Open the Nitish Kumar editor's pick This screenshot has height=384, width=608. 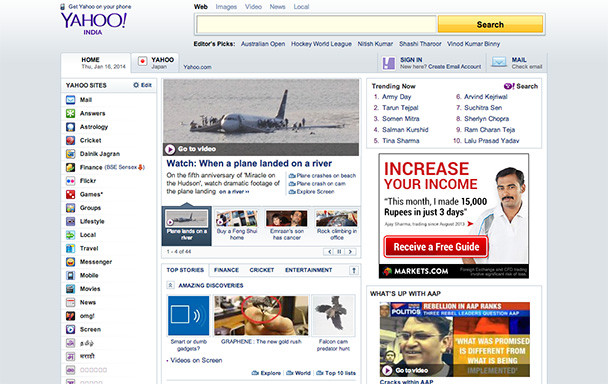click(x=375, y=44)
